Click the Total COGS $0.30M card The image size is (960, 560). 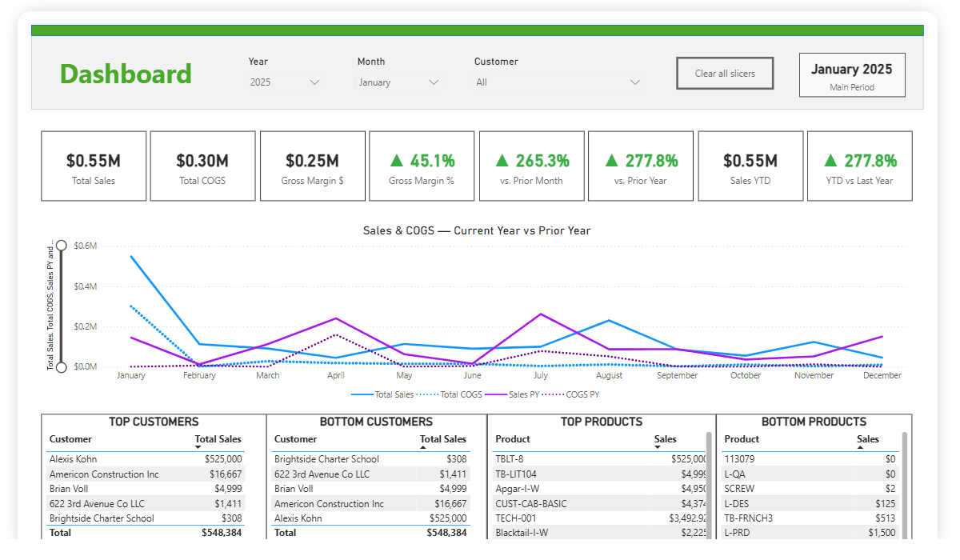coord(202,166)
